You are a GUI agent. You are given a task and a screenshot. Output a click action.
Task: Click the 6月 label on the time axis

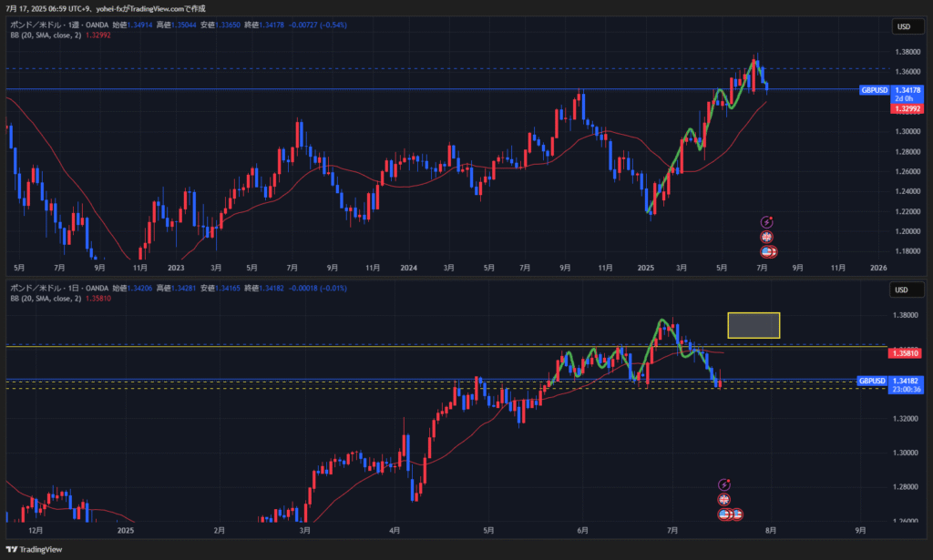click(582, 530)
